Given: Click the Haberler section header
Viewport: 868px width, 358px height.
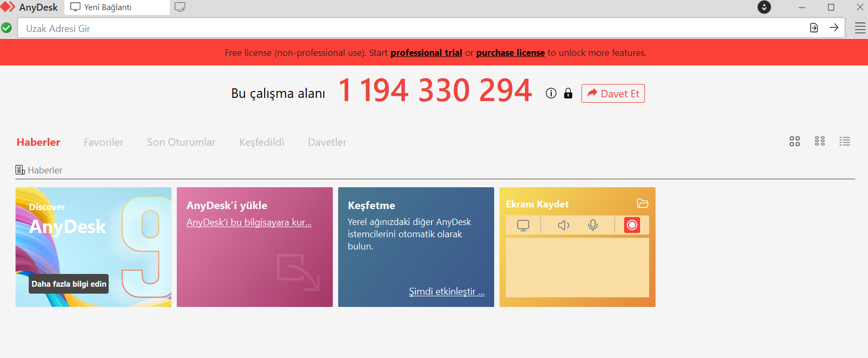Looking at the screenshot, I should pos(39,170).
